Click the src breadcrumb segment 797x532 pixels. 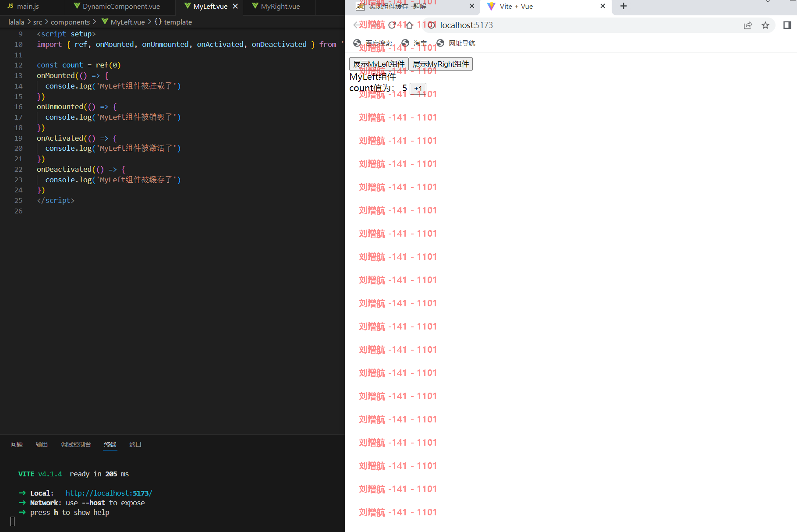[38, 22]
